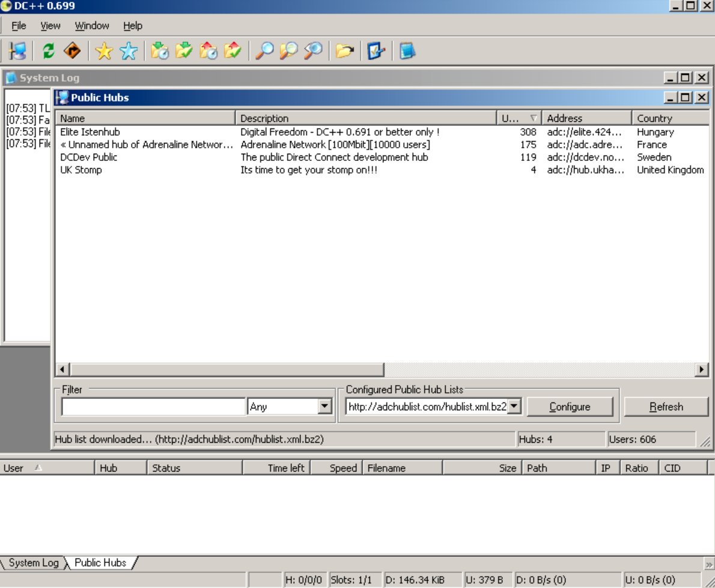Open Settings via the checklist icon

[376, 50]
